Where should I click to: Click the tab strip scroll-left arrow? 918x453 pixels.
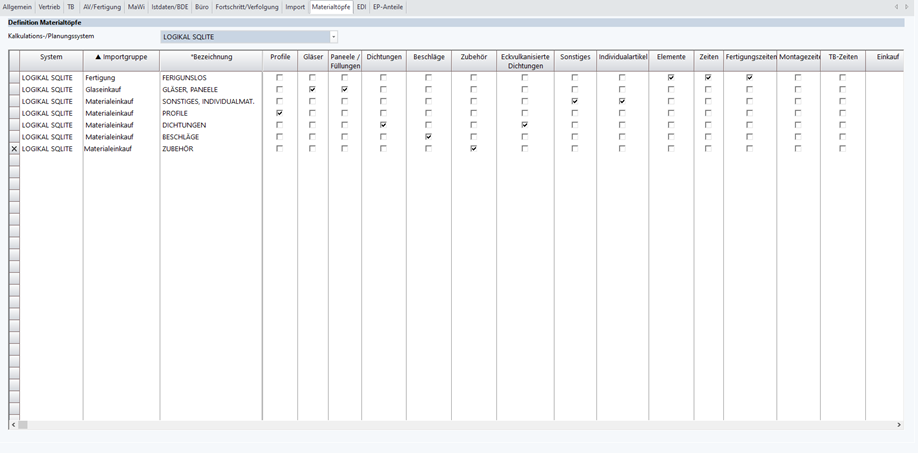tap(897, 7)
